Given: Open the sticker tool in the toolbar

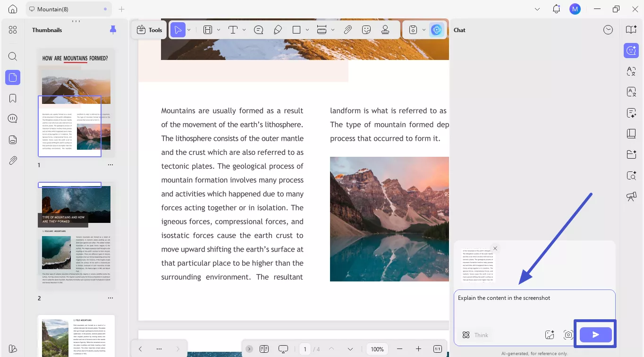Looking at the screenshot, I should click(x=366, y=30).
